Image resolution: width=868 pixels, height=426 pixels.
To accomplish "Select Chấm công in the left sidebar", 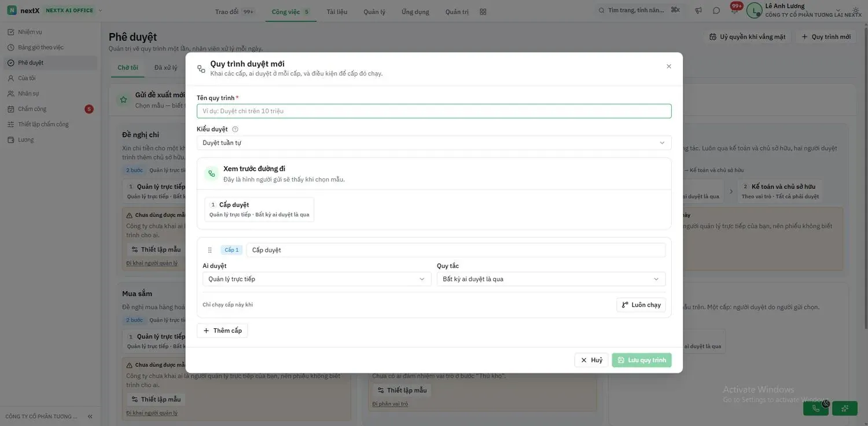I will point(32,109).
